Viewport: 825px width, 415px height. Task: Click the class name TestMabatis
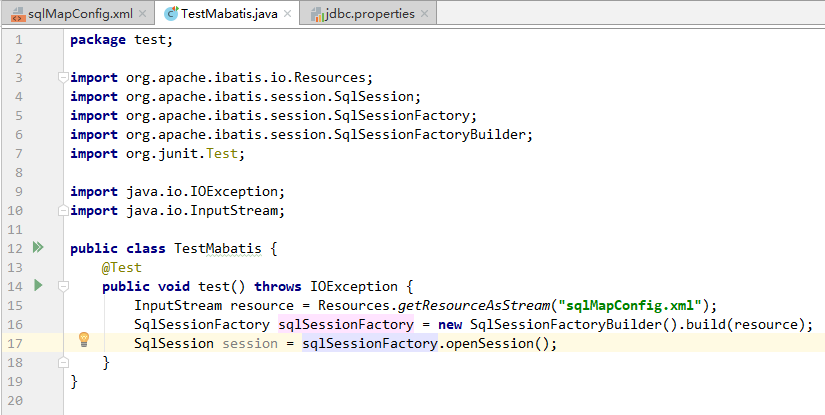tap(218, 248)
